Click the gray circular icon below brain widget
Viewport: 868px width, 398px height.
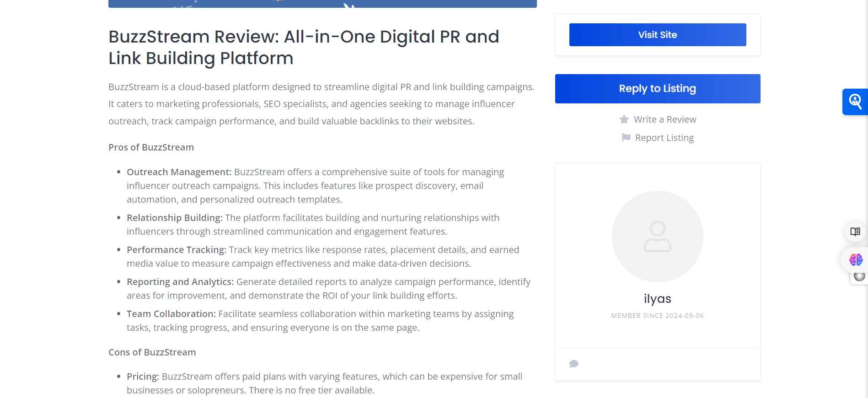pos(859,277)
